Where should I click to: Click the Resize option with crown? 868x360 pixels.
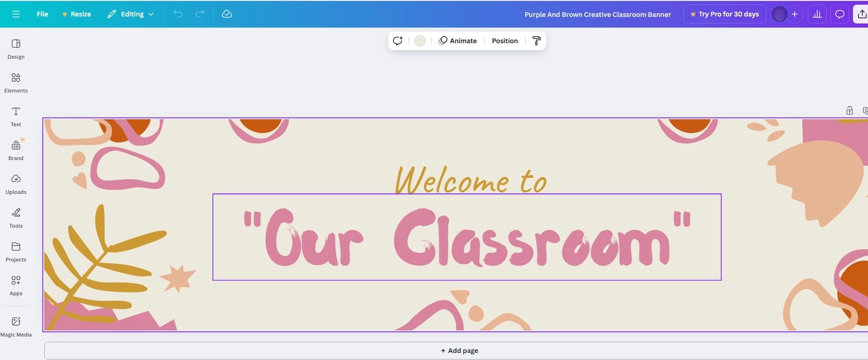pyautogui.click(x=76, y=14)
